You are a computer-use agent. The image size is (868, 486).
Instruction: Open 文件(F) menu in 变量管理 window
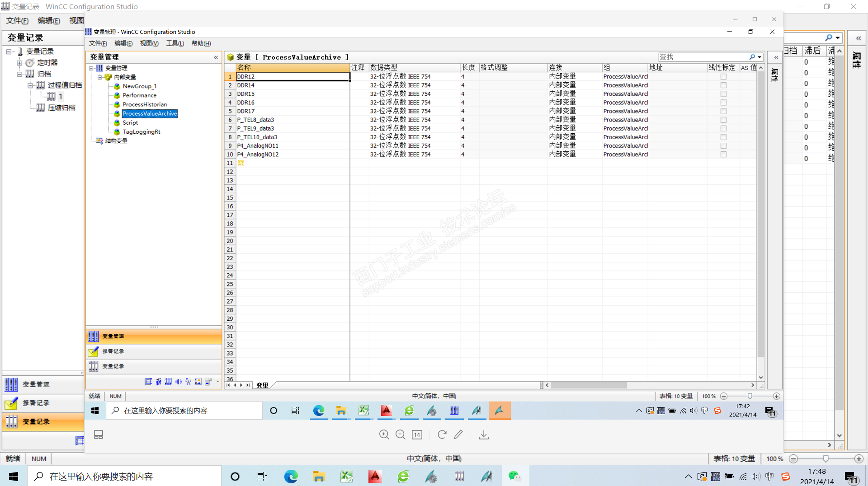[98, 43]
